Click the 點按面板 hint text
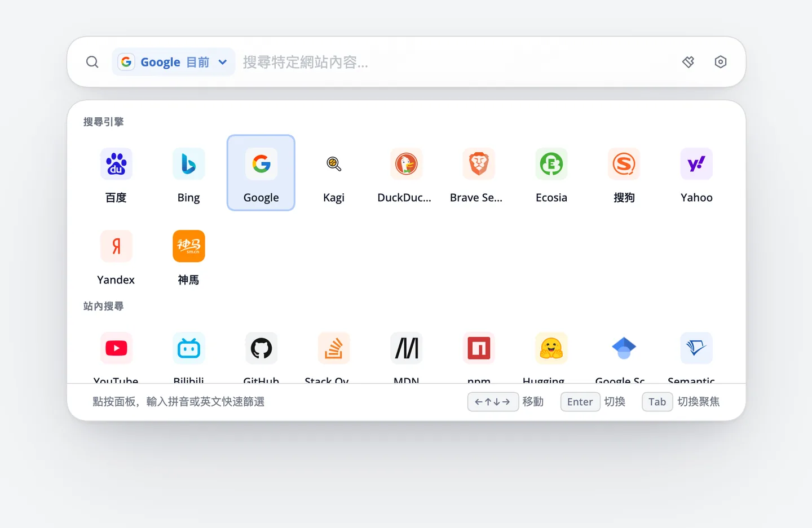 click(179, 402)
